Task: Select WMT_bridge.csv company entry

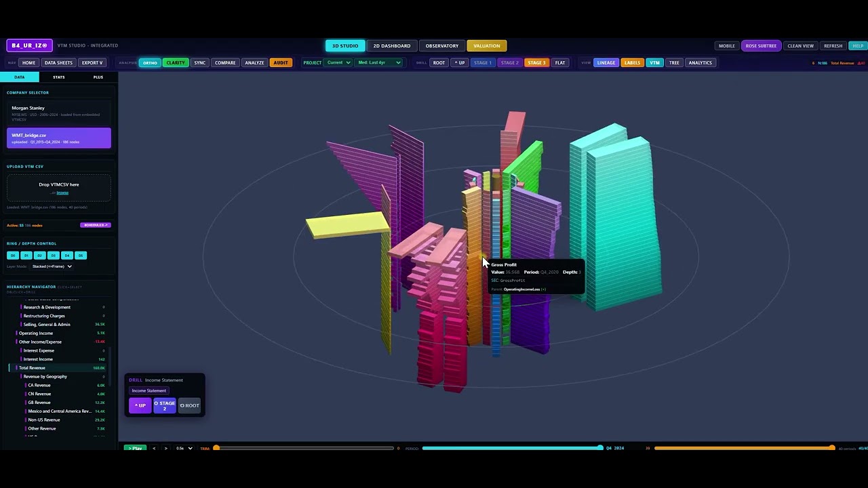Action: pyautogui.click(x=59, y=138)
